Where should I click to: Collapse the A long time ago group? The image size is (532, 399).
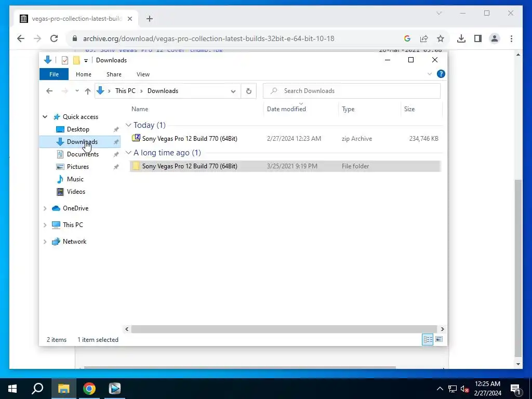click(129, 153)
